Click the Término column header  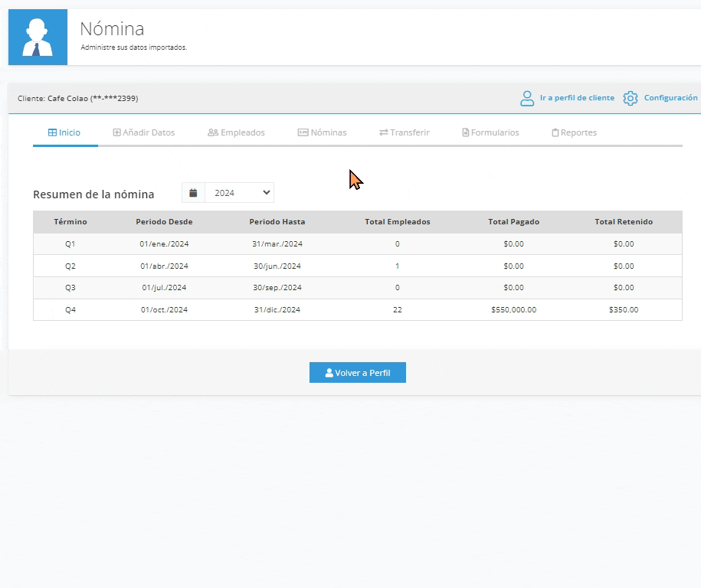[70, 222]
